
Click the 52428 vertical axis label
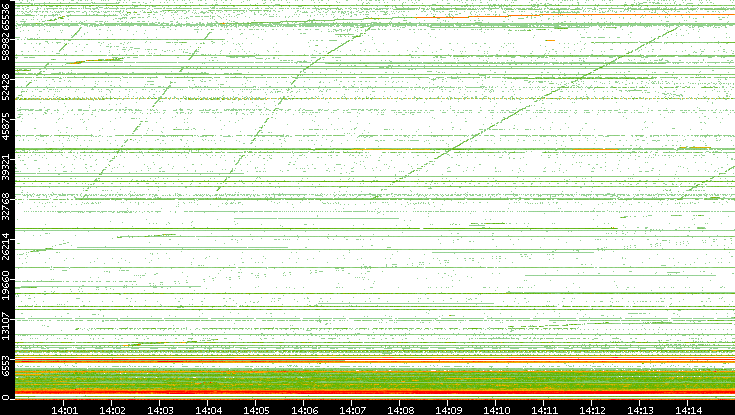6,86
